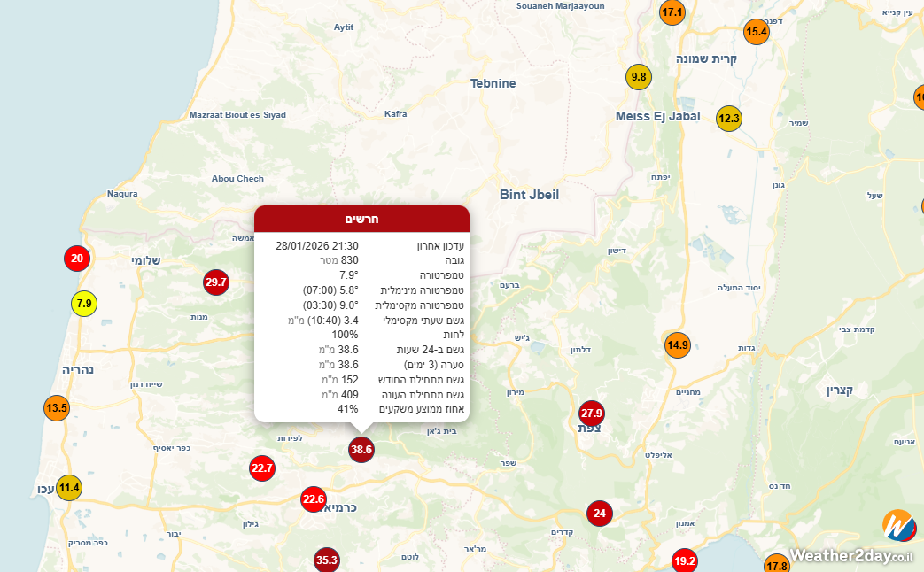
Task: Click the 22.7 rainfall marker
Action: (262, 468)
